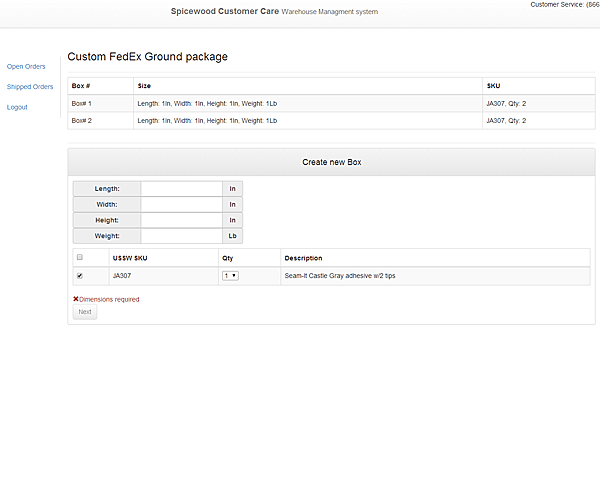The height and width of the screenshot is (490, 600).
Task: Click the Logout link
Action: click(x=17, y=107)
